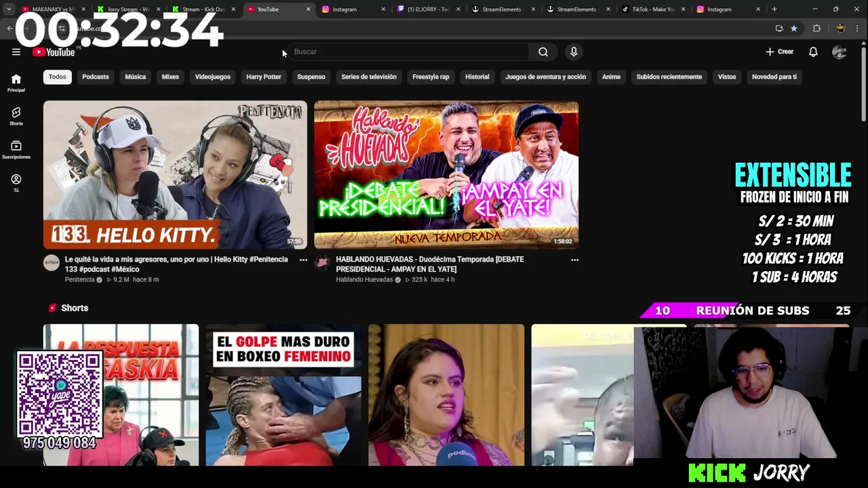
Task: Click the search magnifier button
Action: pyautogui.click(x=543, y=52)
